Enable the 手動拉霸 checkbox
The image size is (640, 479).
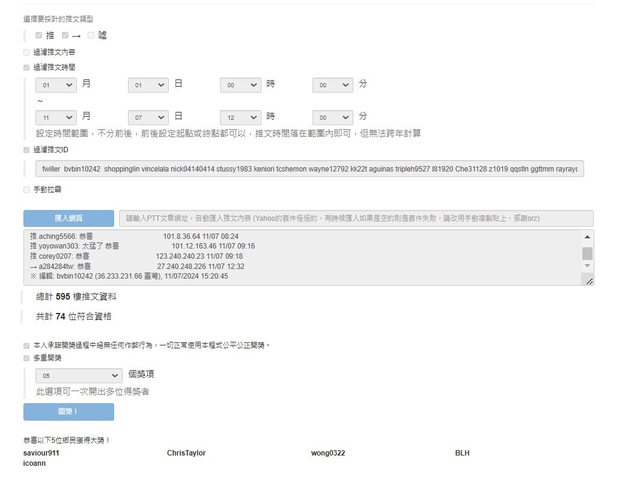point(27,188)
